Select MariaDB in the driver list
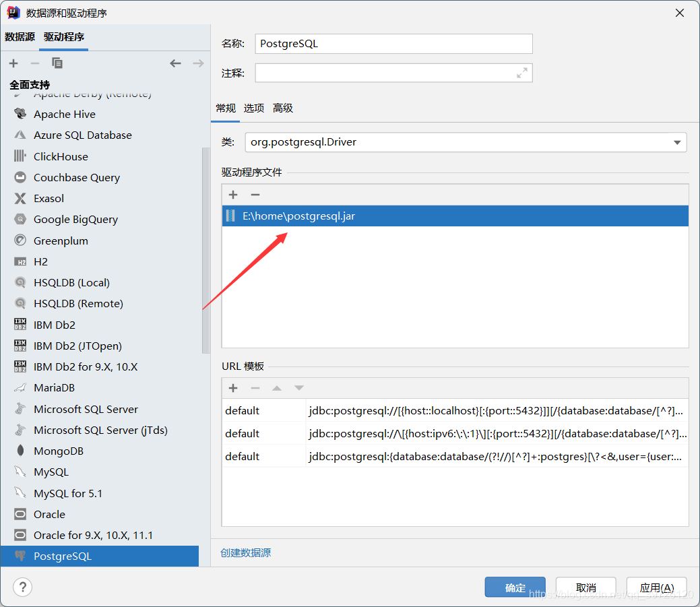The image size is (700, 607). point(53,387)
